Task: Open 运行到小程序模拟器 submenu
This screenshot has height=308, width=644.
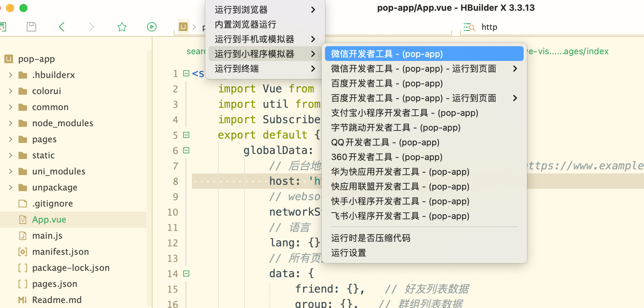Action: [265, 54]
